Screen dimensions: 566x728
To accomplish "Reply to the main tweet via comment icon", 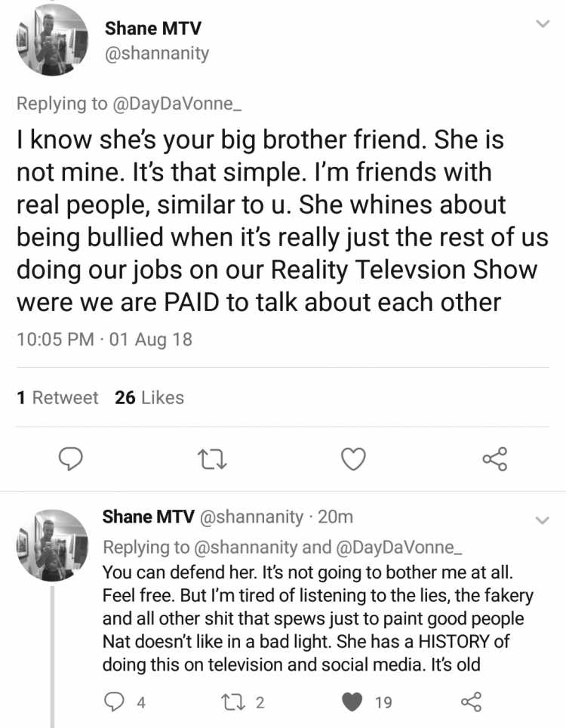I will click(70, 459).
